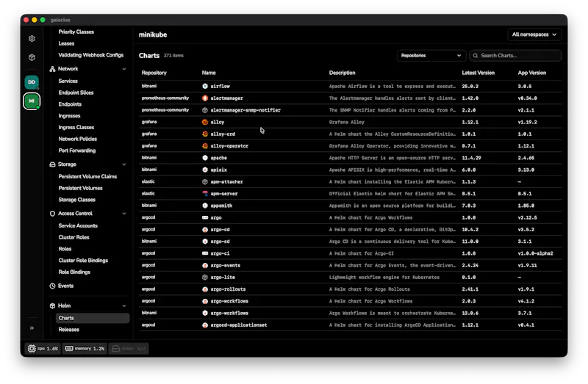Image resolution: width=588 pixels, height=384 pixels.
Task: Open Cluster Roles in the sidebar
Action: click(74, 237)
